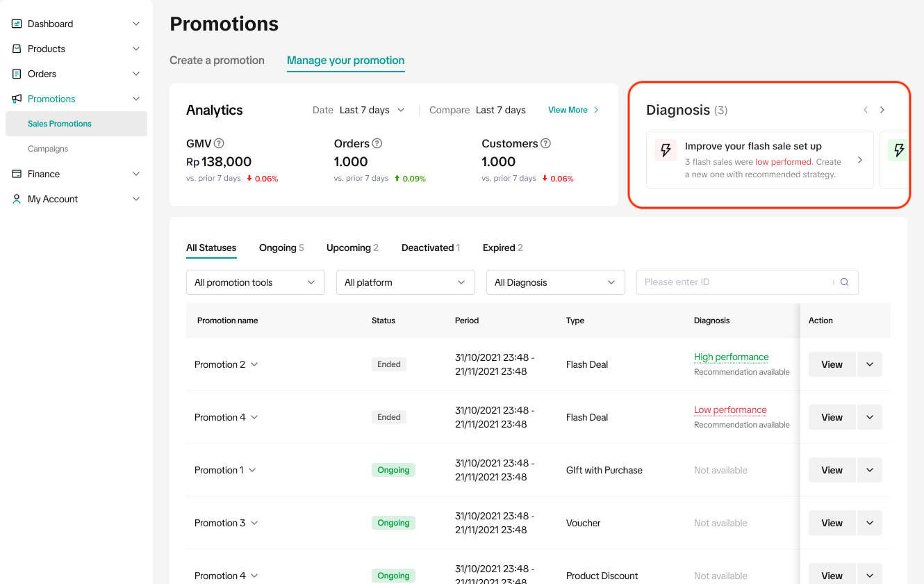Click the Finance card icon
924x584 pixels.
[x=17, y=174]
